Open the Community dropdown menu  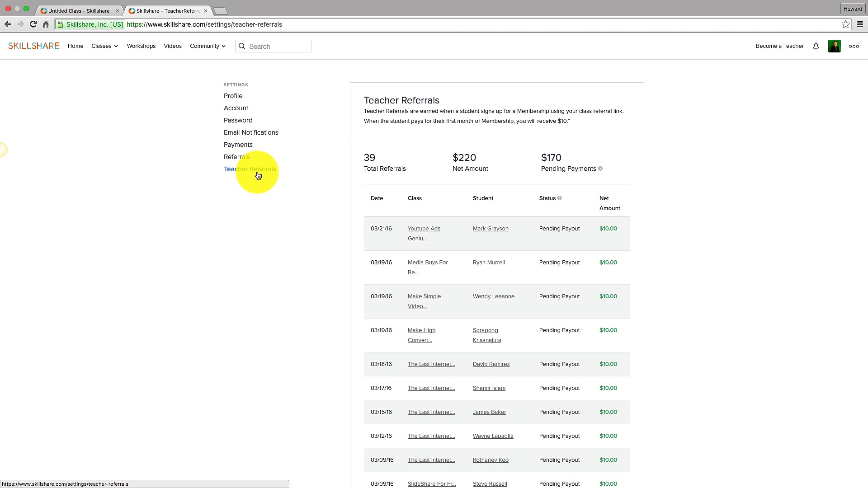tap(207, 46)
